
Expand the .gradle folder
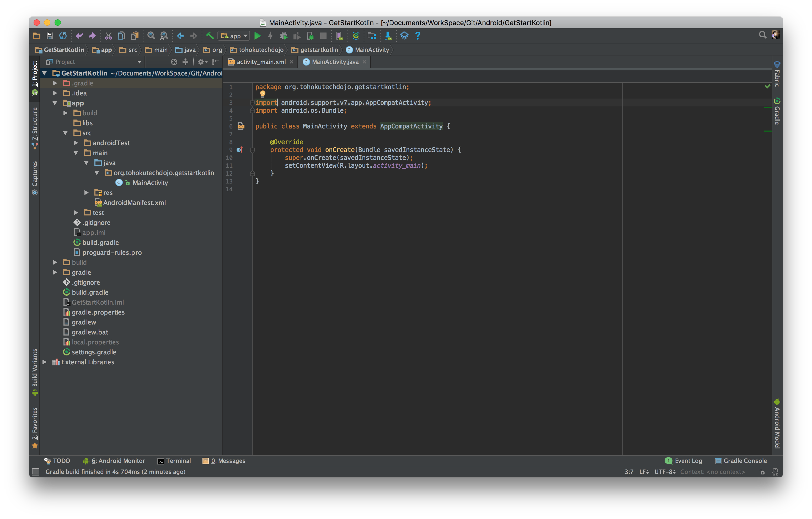pos(55,83)
